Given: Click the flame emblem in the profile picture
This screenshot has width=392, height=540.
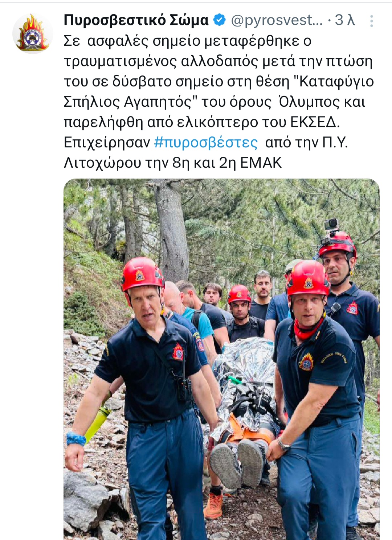Looking at the screenshot, I should pos(33,33).
